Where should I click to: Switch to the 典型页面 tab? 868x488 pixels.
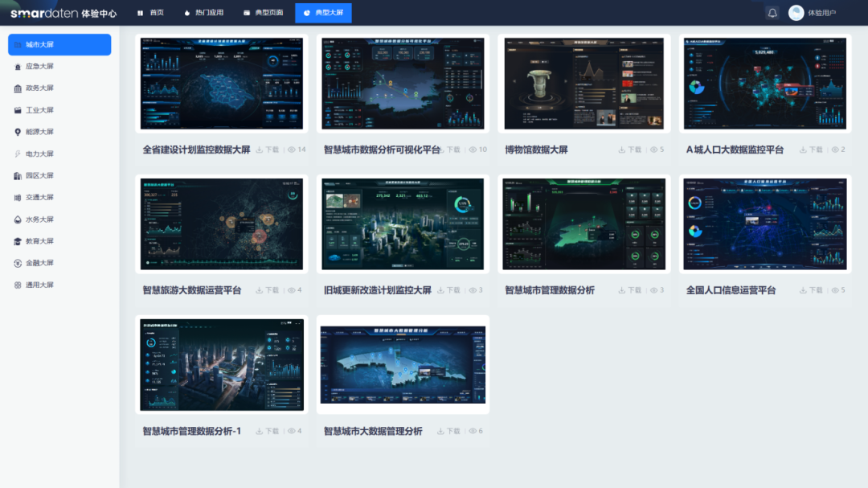point(263,12)
